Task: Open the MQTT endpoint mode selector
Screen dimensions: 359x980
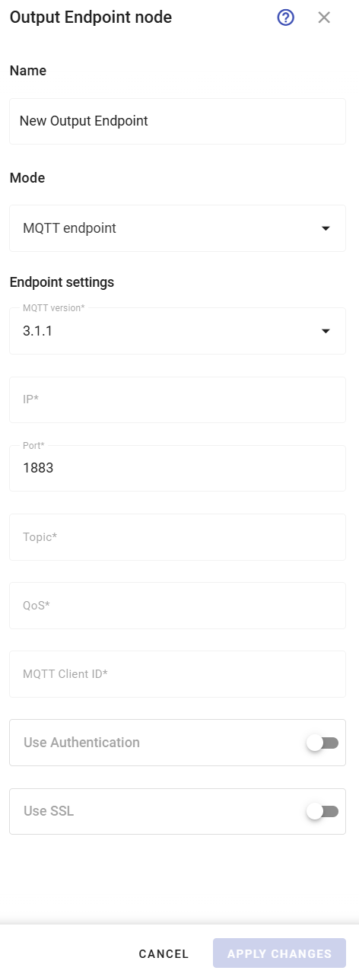Action: [x=177, y=228]
